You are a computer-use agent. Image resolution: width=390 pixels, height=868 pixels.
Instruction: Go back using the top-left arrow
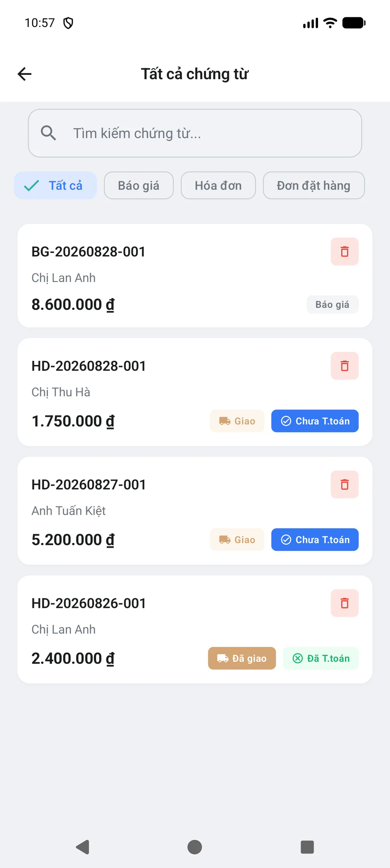tap(25, 74)
